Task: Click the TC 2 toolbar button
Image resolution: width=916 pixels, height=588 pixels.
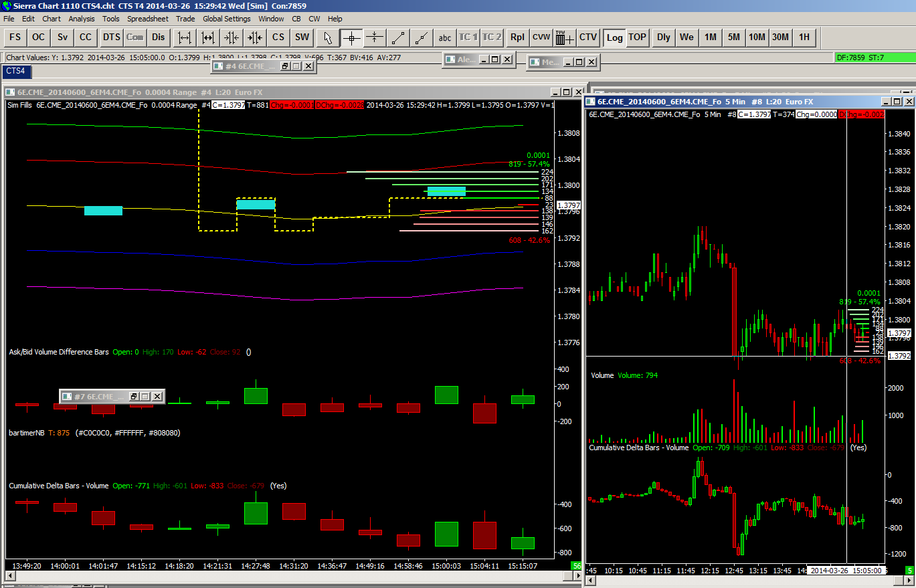Action: 492,37
